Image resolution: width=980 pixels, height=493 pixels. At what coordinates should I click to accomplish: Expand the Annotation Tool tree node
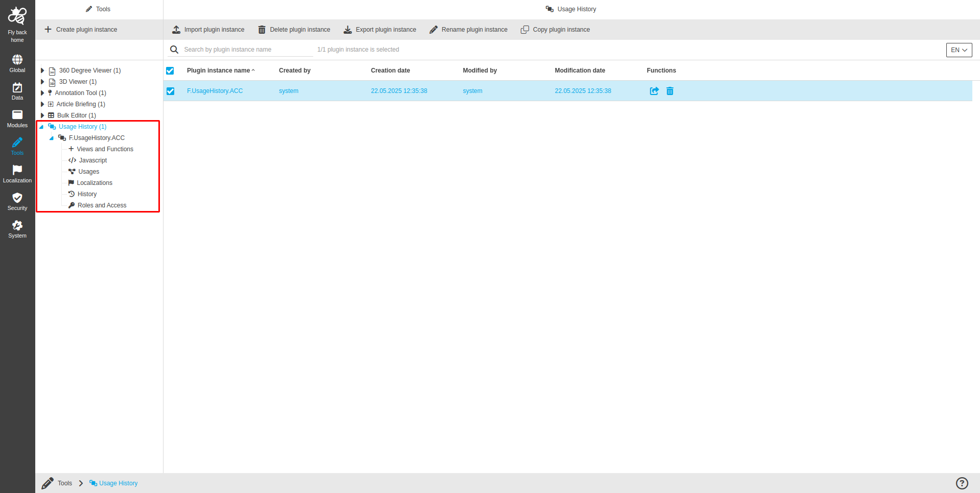42,93
